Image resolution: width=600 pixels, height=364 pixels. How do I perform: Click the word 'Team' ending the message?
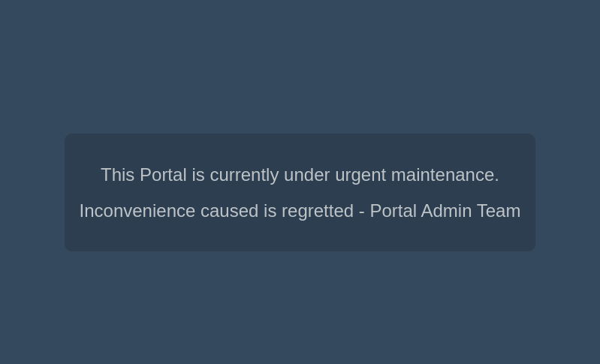coord(499,211)
